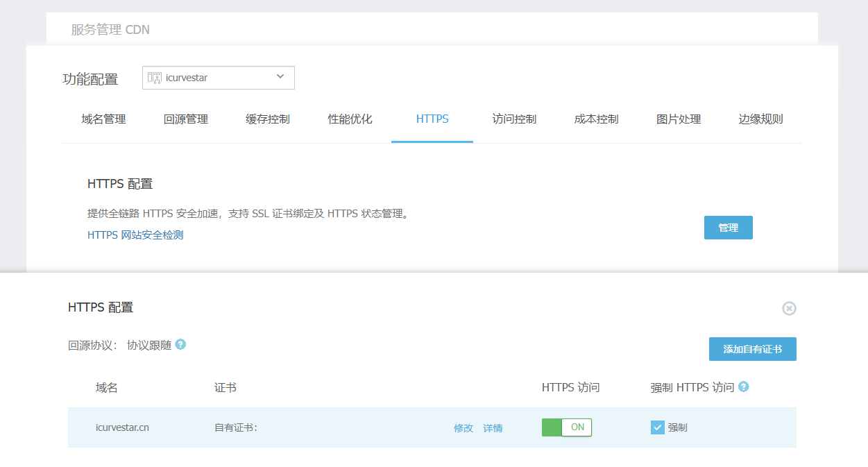
Task: Switch to the 域名管理 tab
Action: [103, 119]
